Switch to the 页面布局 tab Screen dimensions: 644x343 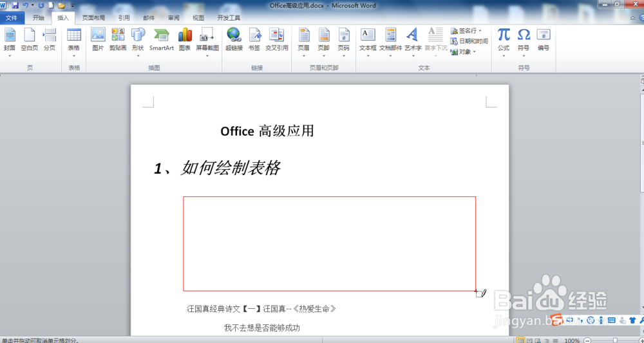[93, 17]
